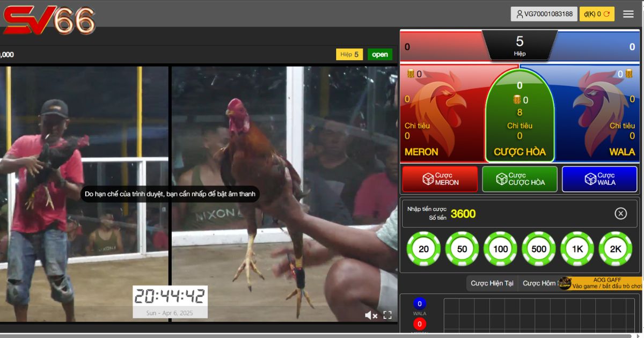Open the hamburger menu

pos(628,14)
